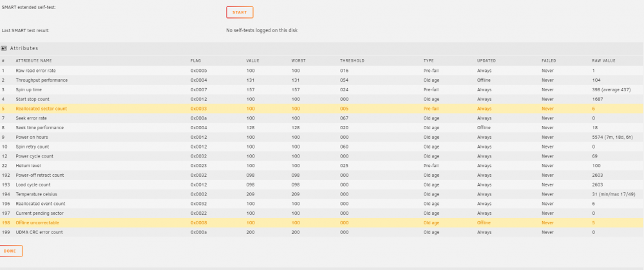This screenshot has height=270, width=644.
Task: Click threshold '025' of Helium level
Action: click(x=344, y=165)
